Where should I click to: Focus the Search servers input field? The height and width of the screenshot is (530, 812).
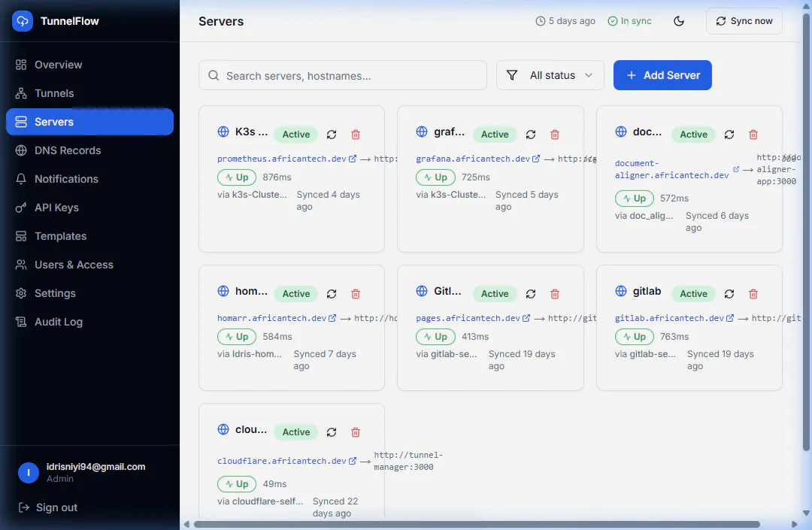pos(343,76)
